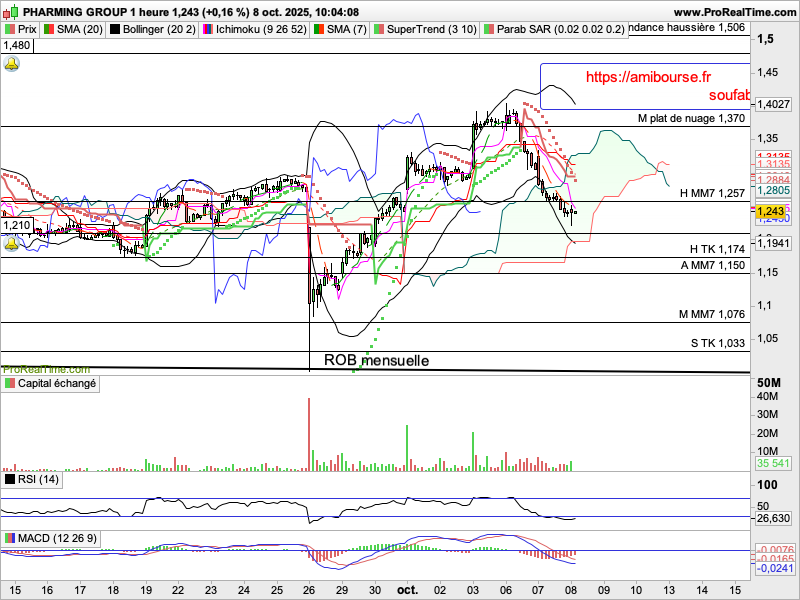Click the yellow current price tag 1,243
The image size is (800, 600).
tap(770, 211)
